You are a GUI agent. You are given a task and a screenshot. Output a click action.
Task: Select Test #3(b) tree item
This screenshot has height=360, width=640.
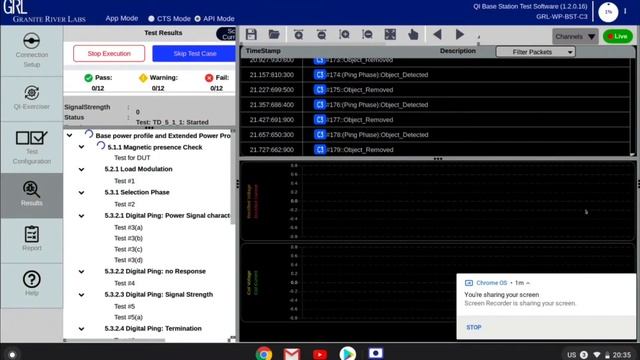click(x=128, y=238)
